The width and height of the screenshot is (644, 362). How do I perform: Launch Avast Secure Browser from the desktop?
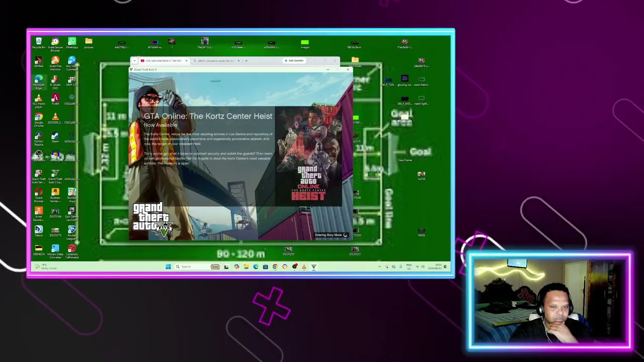[55, 44]
